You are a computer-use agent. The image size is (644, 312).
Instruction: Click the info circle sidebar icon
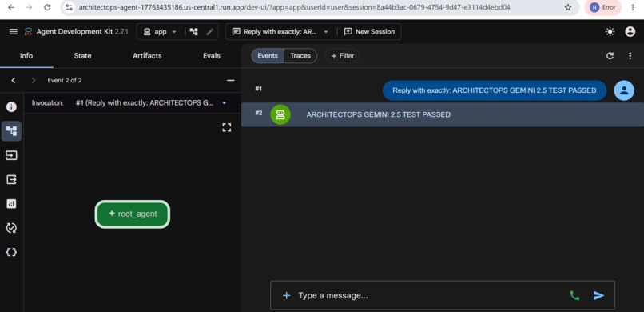pos(11,107)
